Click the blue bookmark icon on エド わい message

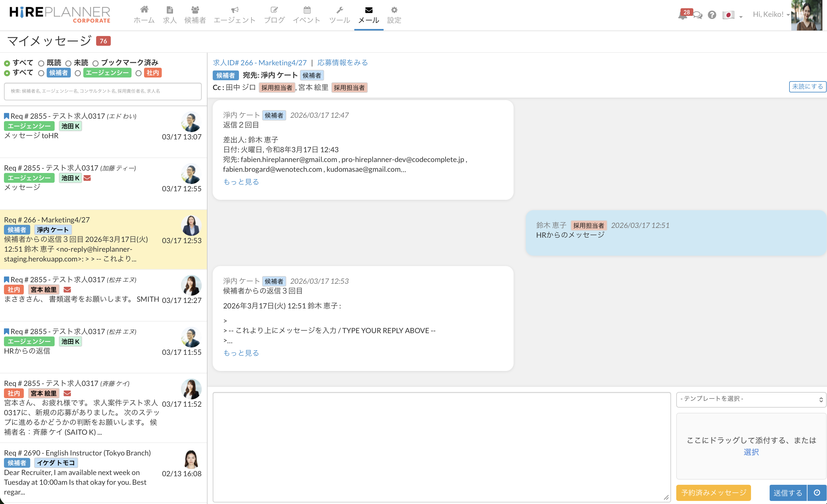click(6, 116)
